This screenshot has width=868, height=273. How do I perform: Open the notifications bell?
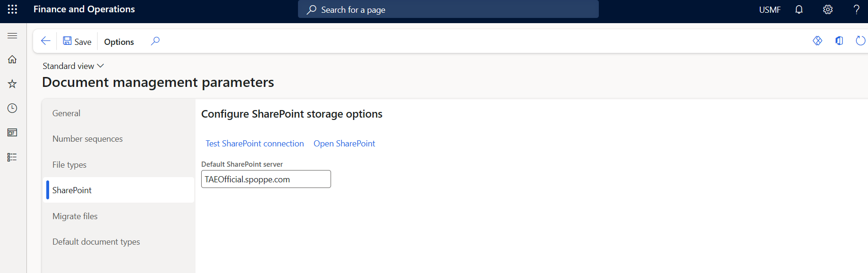coord(799,9)
